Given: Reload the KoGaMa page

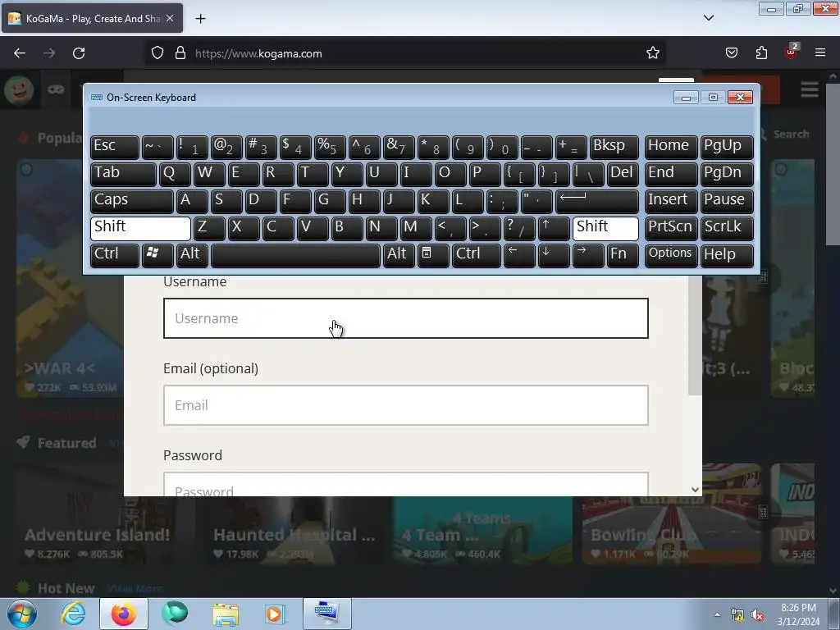Looking at the screenshot, I should pos(79,53).
